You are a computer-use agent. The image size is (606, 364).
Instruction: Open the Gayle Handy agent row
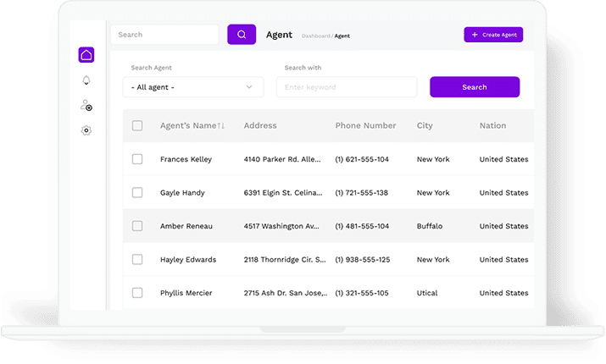182,193
